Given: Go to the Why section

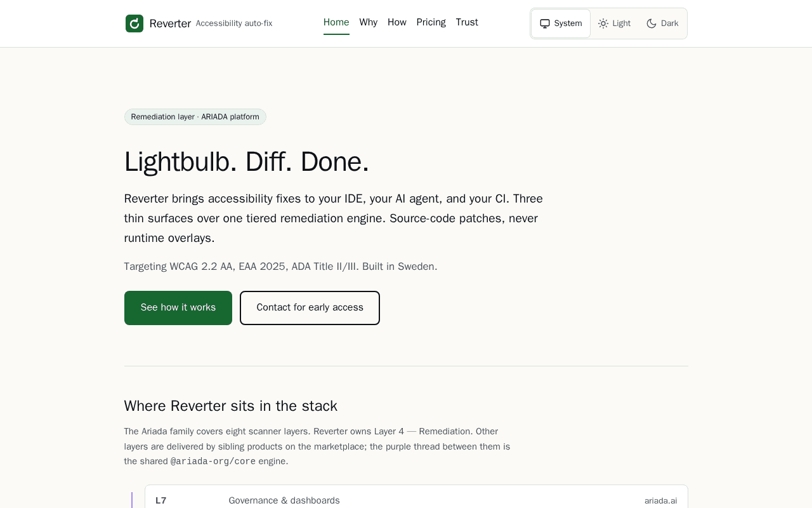Looking at the screenshot, I should tap(369, 23).
